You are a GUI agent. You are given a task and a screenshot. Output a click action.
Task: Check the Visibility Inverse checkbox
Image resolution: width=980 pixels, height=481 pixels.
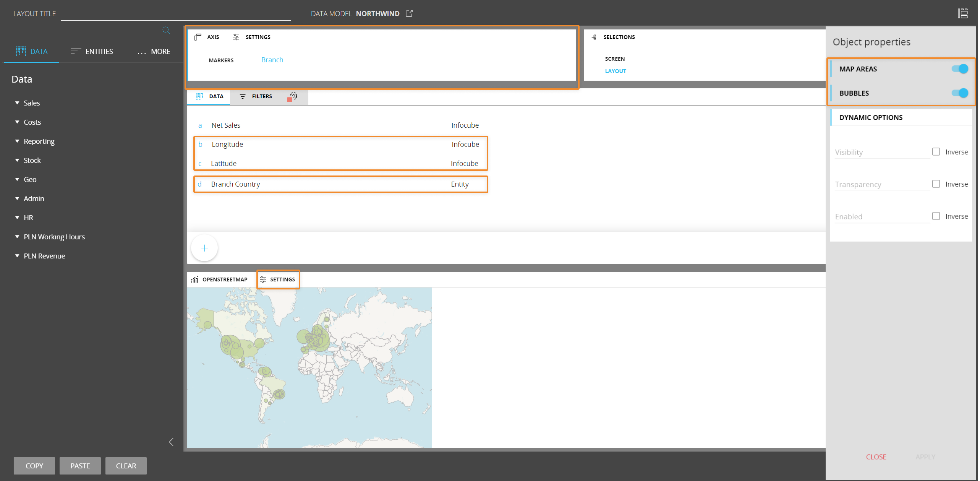(936, 152)
